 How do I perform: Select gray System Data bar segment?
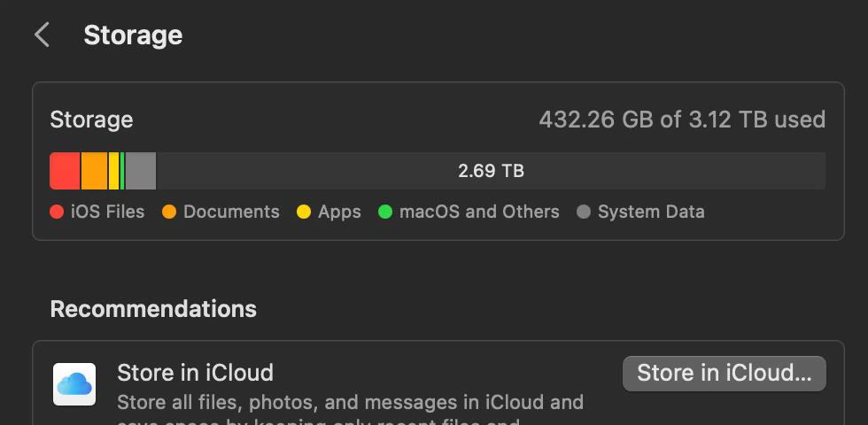tap(141, 171)
